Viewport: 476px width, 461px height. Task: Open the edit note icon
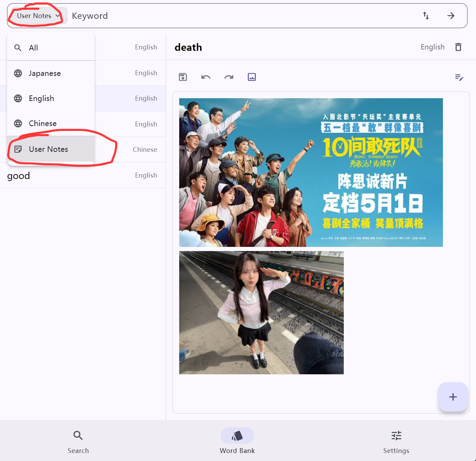pyautogui.click(x=459, y=77)
